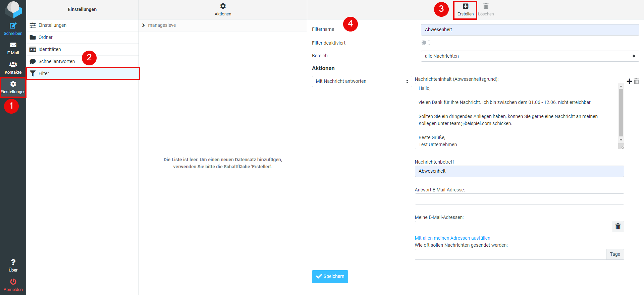Screen dimensions: 644x295
Task: Add another action with plus icon
Action: click(629, 81)
